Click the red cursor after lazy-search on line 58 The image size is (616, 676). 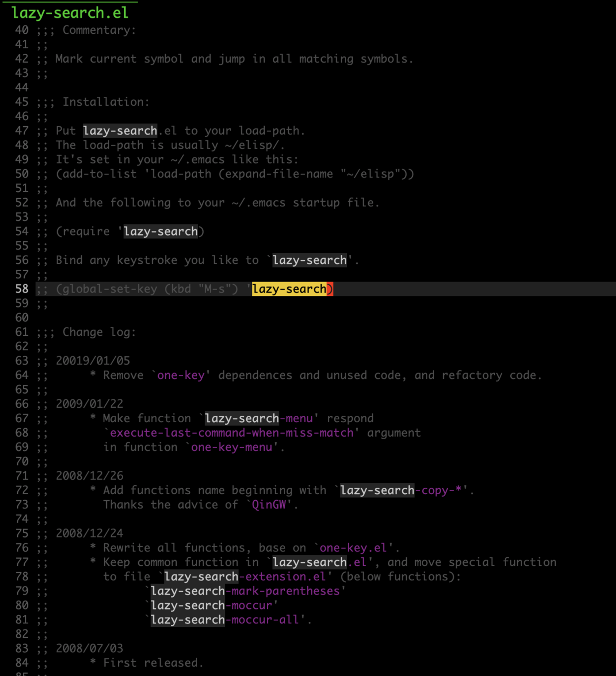click(330, 289)
